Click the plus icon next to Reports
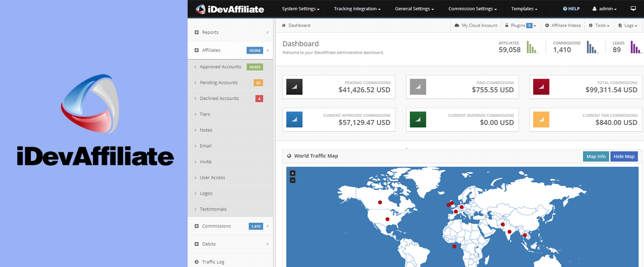The height and width of the screenshot is (267, 644). pyautogui.click(x=197, y=32)
